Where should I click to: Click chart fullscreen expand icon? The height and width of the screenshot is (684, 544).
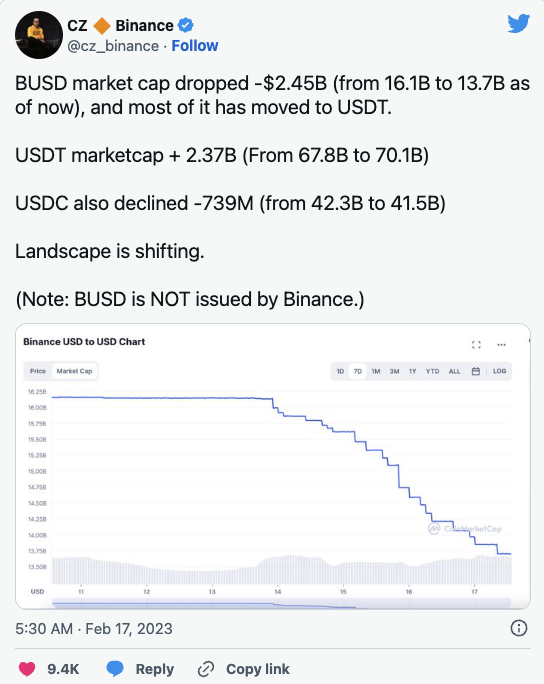[476, 345]
